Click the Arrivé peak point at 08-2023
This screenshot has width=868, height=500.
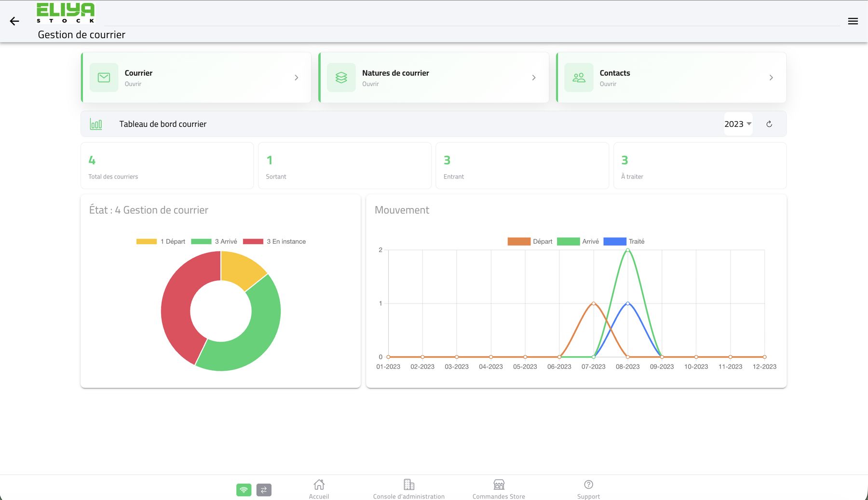[x=627, y=250]
